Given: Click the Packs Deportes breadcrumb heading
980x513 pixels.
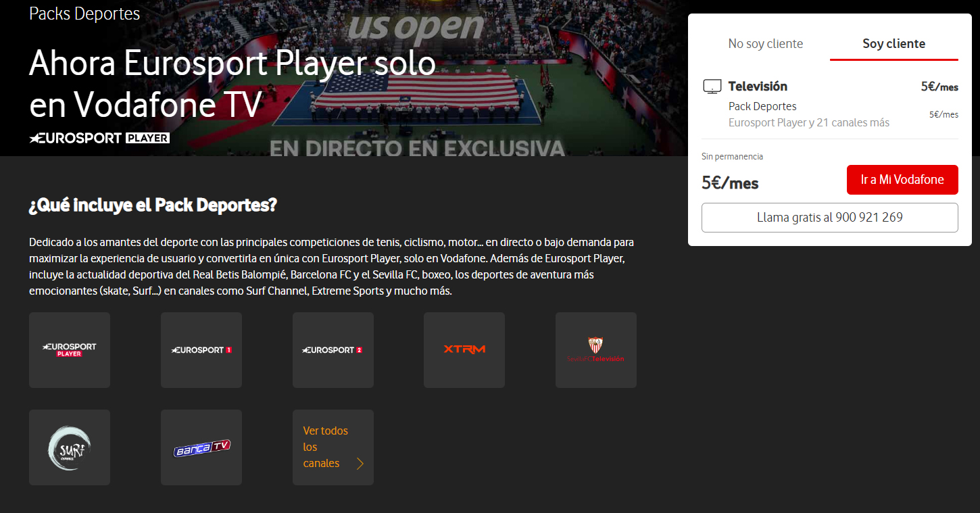Looking at the screenshot, I should tap(84, 14).
